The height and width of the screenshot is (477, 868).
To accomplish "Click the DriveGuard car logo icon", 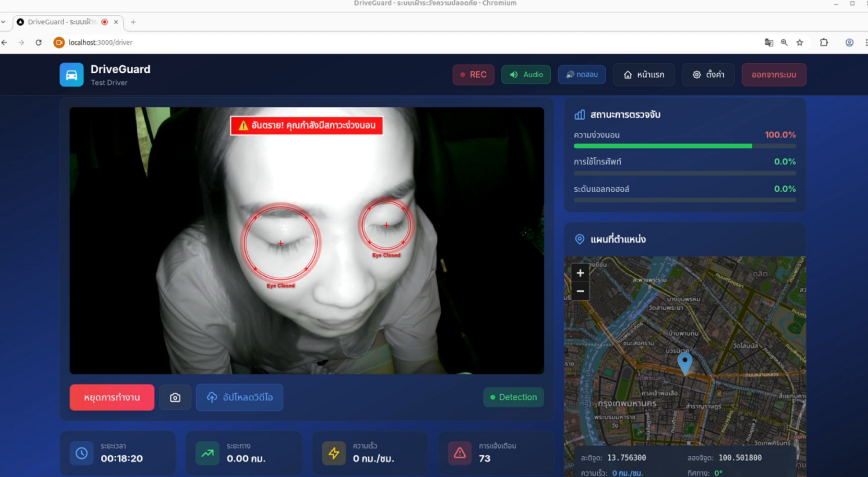I will coord(71,75).
